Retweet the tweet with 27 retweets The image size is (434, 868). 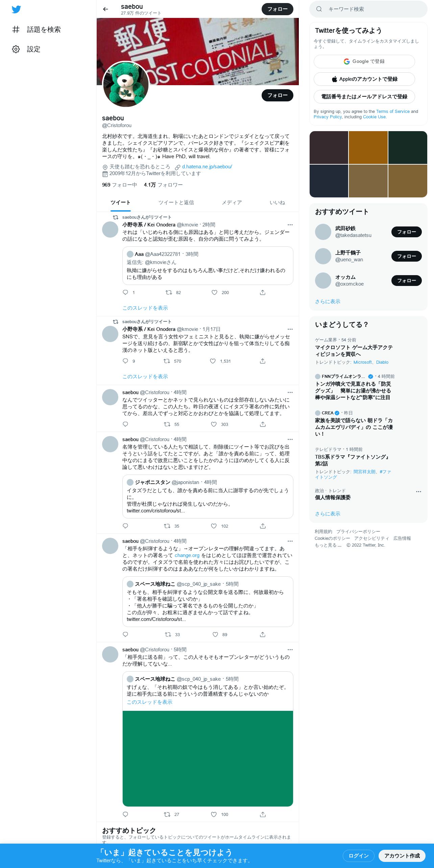[x=167, y=814]
